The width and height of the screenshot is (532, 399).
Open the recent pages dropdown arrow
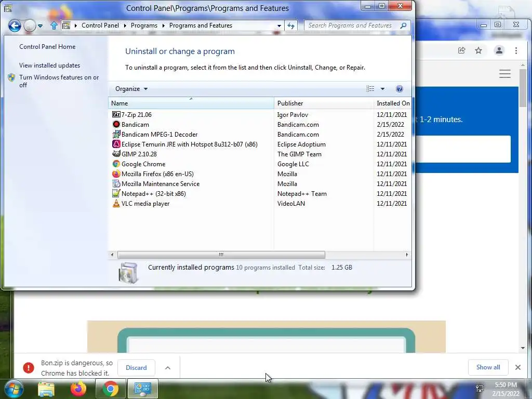pyautogui.click(x=40, y=26)
